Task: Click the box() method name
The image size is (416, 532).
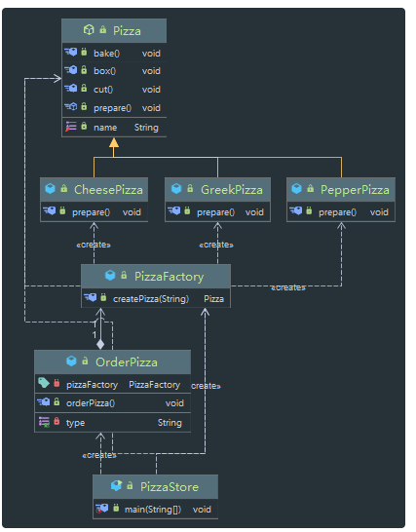Action: (105, 71)
